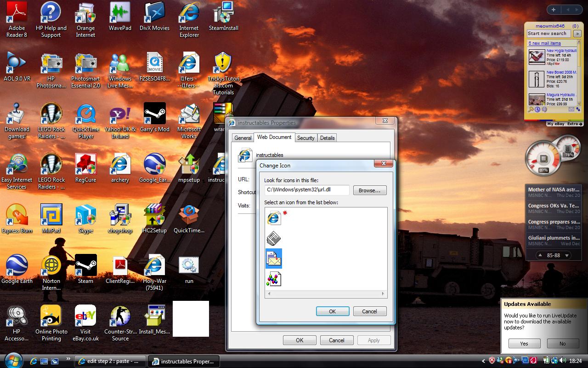Select the Express Burn desktop icon

point(17,219)
